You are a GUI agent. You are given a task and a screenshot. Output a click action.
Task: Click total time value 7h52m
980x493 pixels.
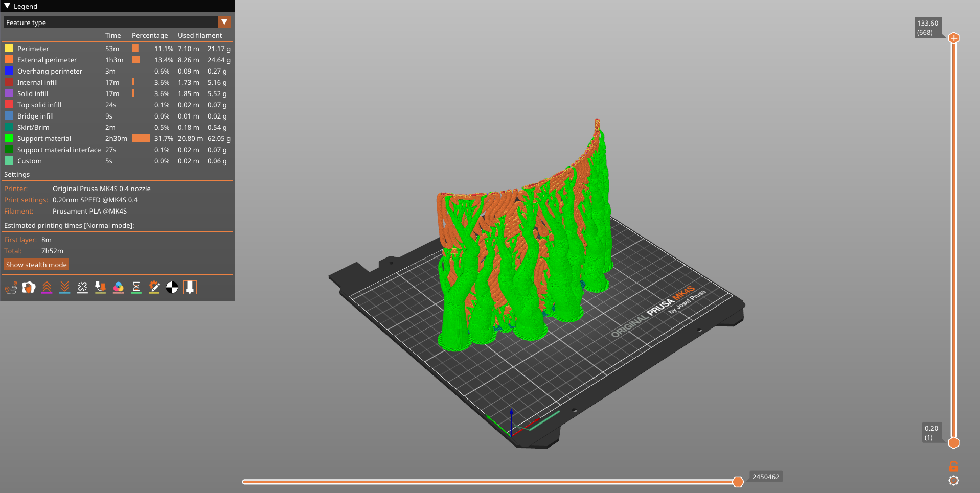[52, 251]
